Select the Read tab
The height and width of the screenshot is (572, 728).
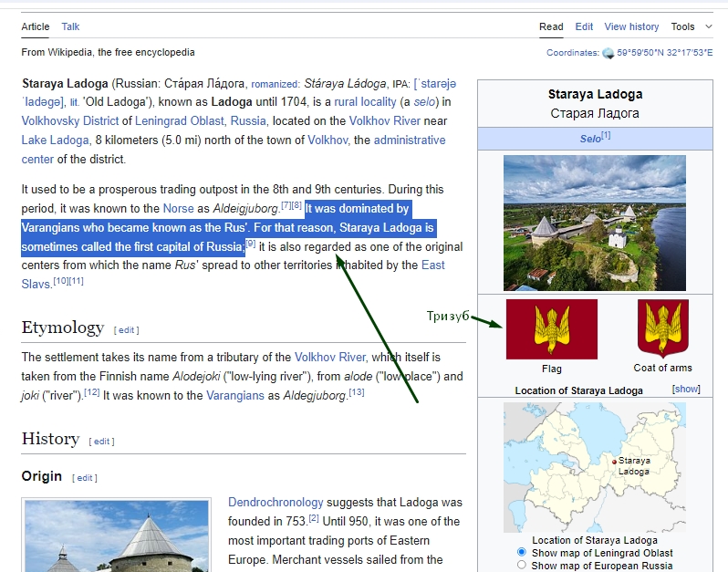(x=551, y=27)
